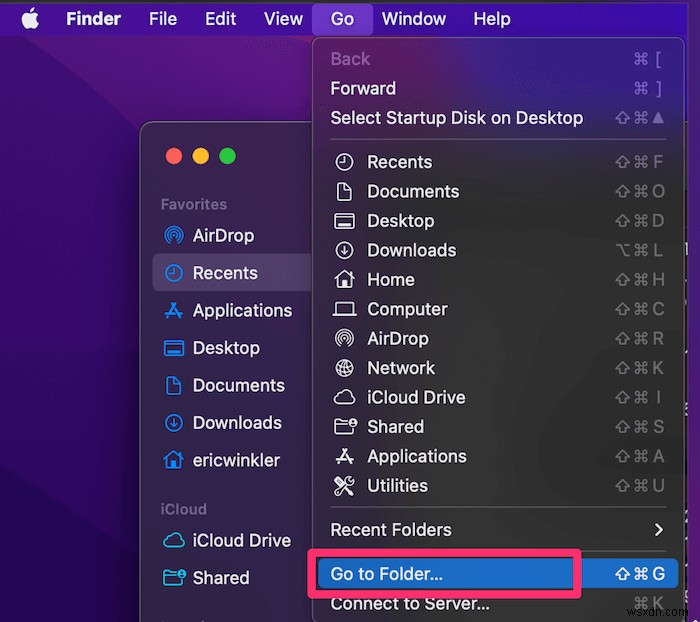Select Documents label in Finder sidebar
700x622 pixels.
pyautogui.click(x=239, y=385)
